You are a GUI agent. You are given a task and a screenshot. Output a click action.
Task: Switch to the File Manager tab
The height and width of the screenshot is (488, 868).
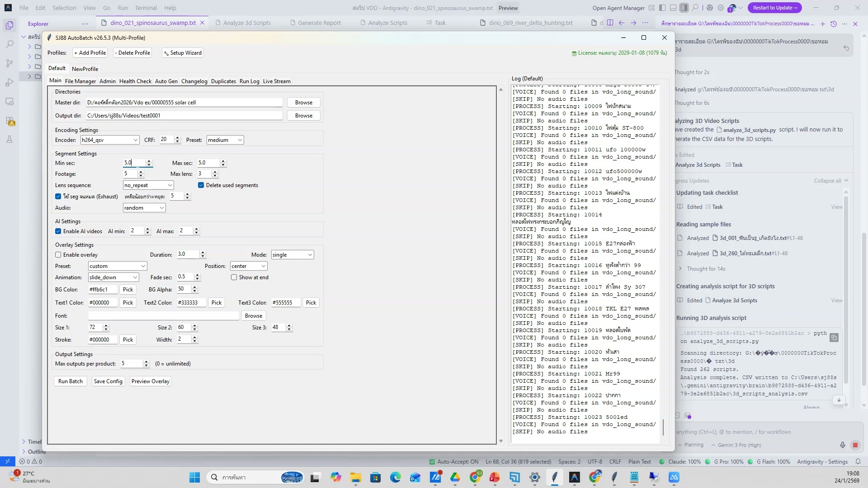click(x=80, y=81)
